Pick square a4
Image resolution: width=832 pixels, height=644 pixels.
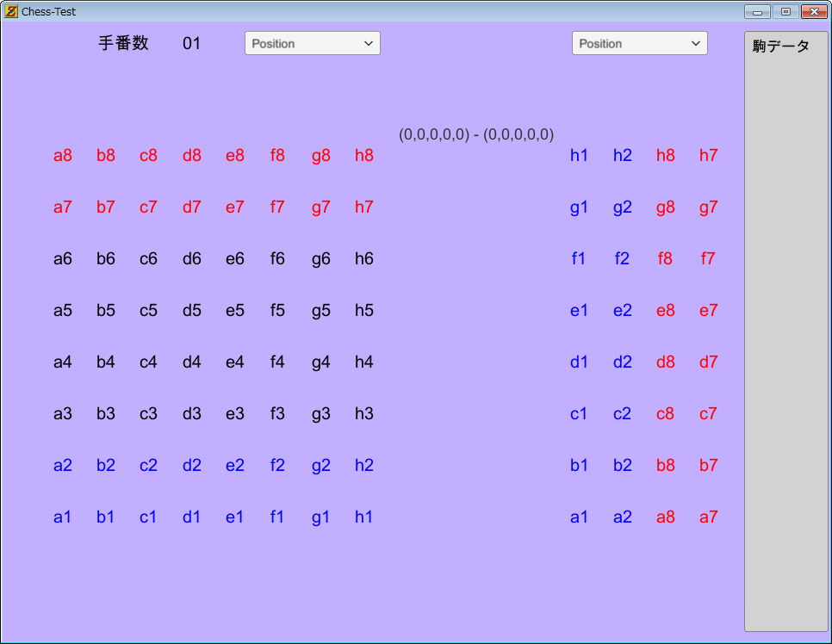63,362
